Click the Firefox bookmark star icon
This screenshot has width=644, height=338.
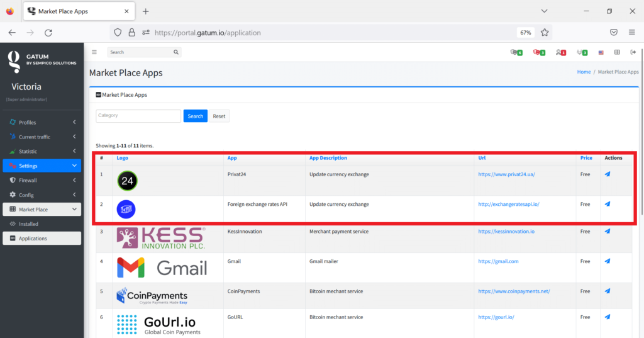545,33
